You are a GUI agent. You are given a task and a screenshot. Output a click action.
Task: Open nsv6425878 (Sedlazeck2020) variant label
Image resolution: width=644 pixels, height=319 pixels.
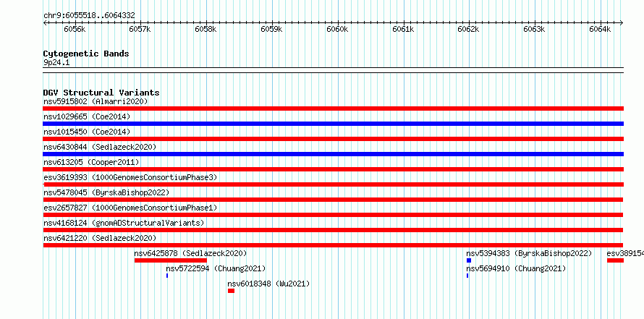point(190,253)
